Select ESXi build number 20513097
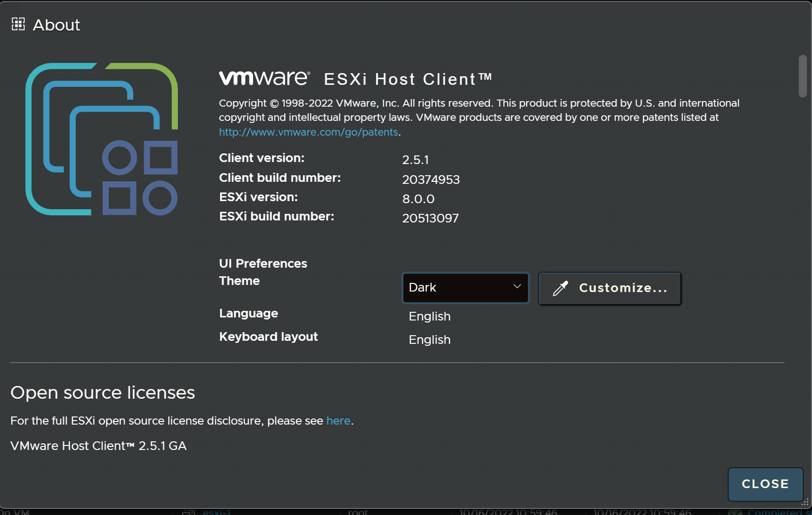This screenshot has width=812, height=515. coord(430,218)
